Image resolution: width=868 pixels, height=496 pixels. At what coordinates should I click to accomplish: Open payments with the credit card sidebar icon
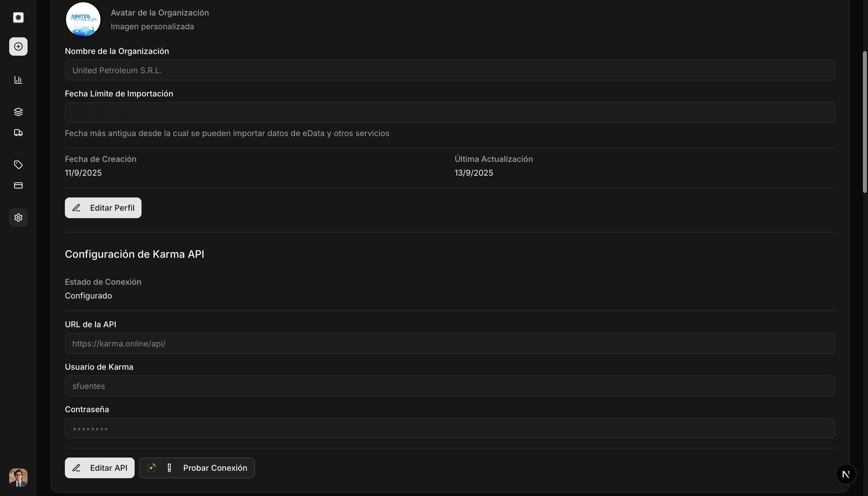[18, 185]
